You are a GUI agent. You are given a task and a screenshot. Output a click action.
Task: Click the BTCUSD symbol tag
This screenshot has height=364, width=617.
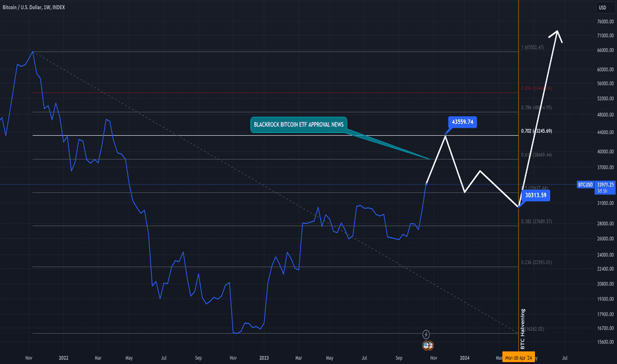[x=585, y=185]
